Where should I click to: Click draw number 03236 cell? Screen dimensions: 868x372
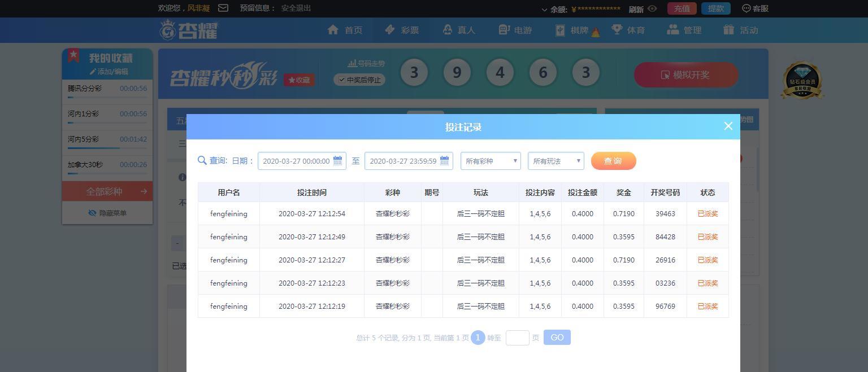tap(665, 283)
